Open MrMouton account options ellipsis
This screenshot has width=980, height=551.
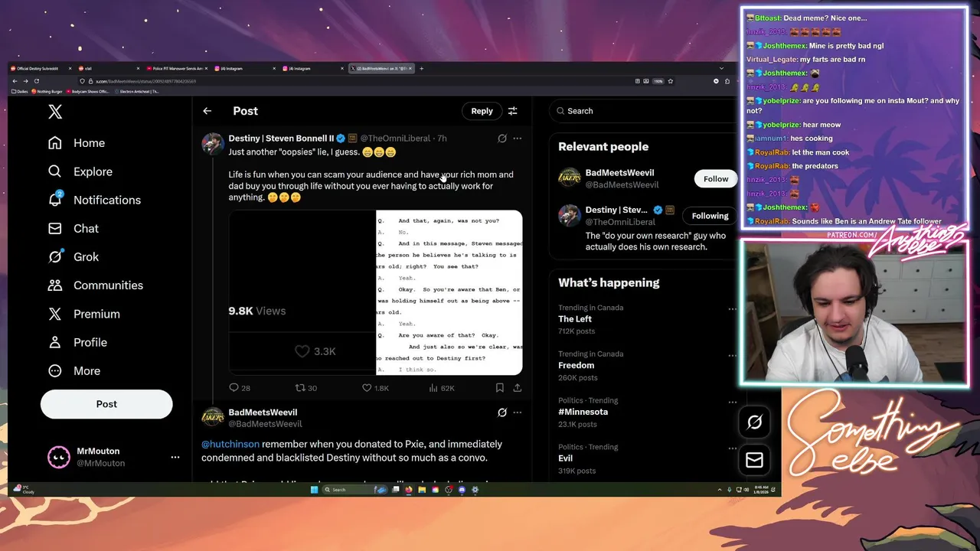[x=175, y=457]
